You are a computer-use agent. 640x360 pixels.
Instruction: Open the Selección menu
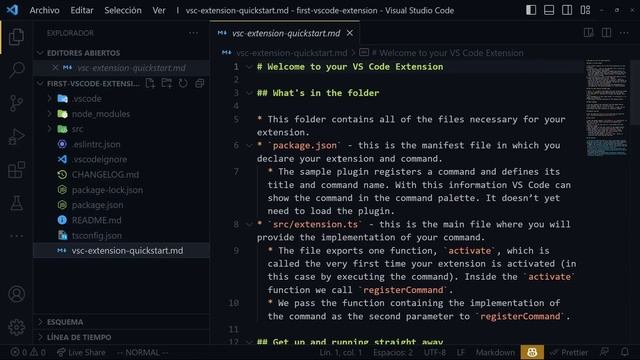pos(123,10)
